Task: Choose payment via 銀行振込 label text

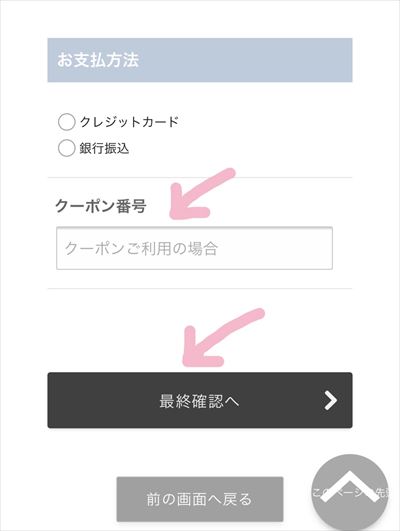Action: [104, 148]
